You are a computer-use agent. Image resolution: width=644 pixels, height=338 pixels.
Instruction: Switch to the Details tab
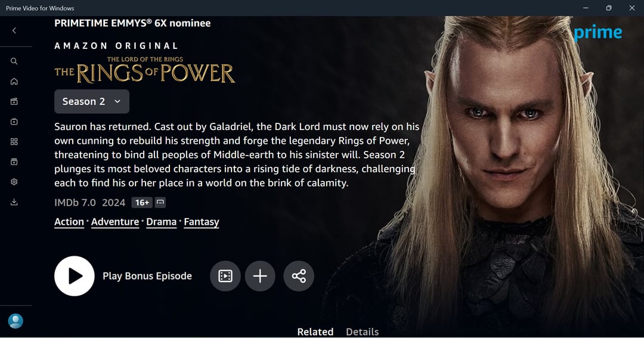[x=363, y=332]
